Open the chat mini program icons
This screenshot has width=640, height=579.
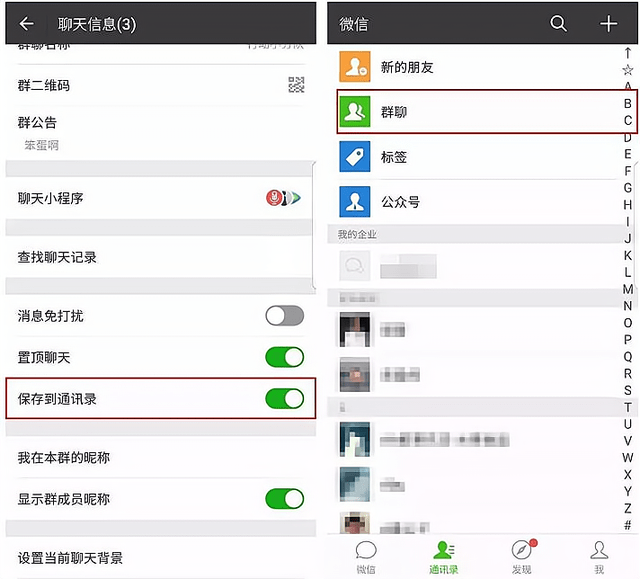click(x=283, y=198)
